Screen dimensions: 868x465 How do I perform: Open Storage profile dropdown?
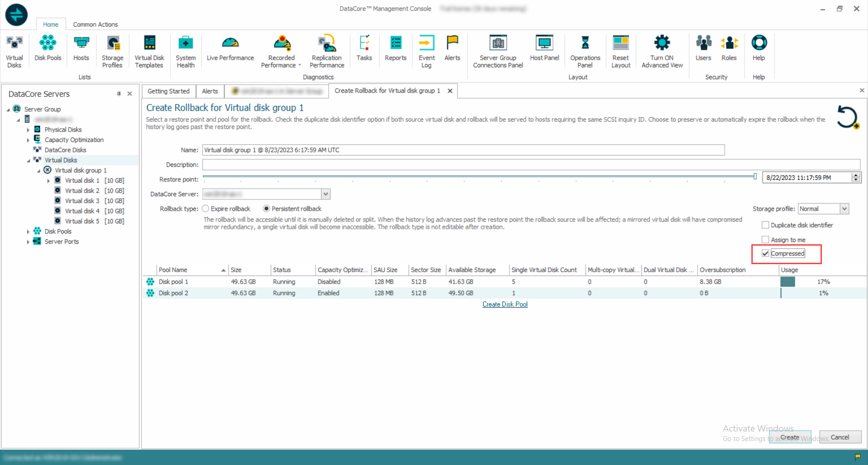(844, 209)
